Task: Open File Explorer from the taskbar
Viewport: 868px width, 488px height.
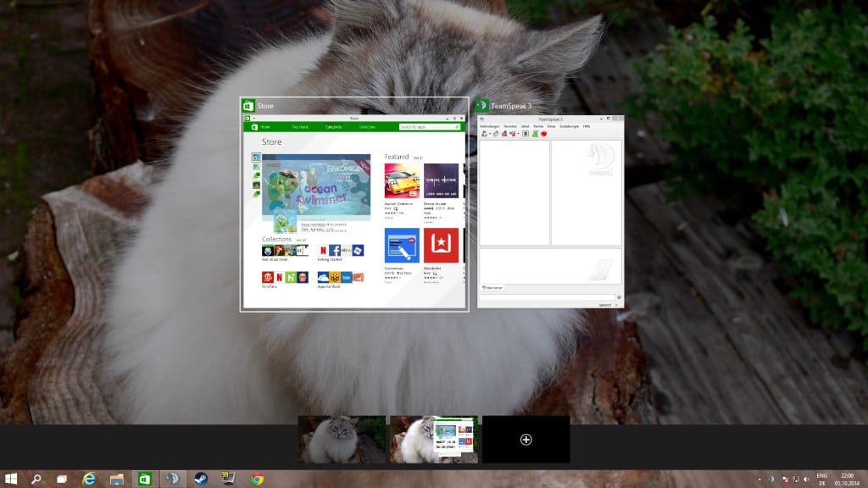Action: (x=116, y=478)
